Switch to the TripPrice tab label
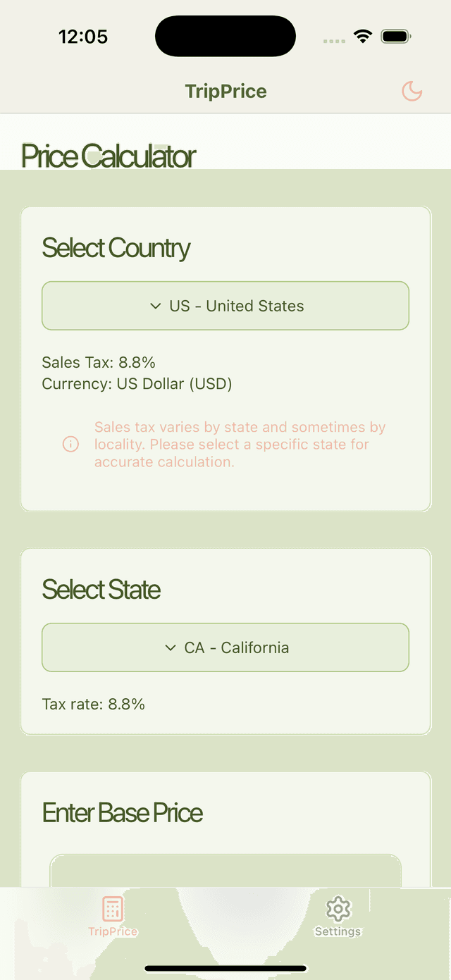 (113, 931)
